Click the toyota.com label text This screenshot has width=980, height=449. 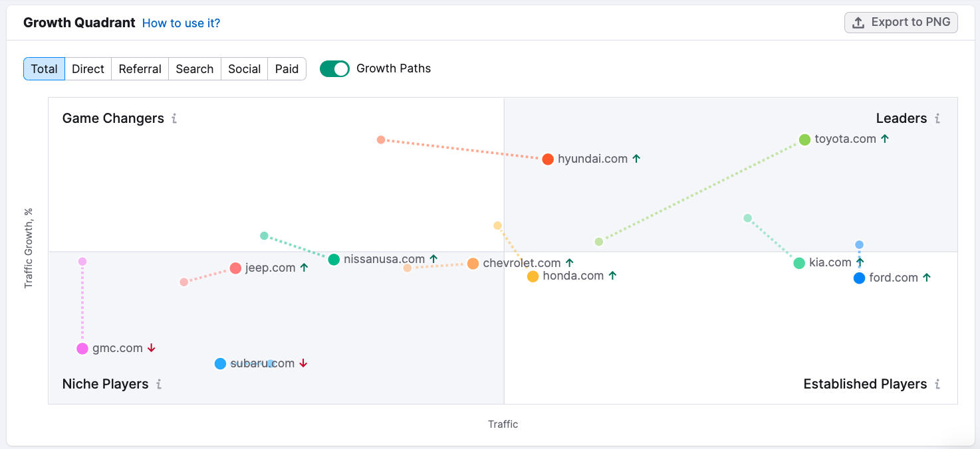(846, 139)
